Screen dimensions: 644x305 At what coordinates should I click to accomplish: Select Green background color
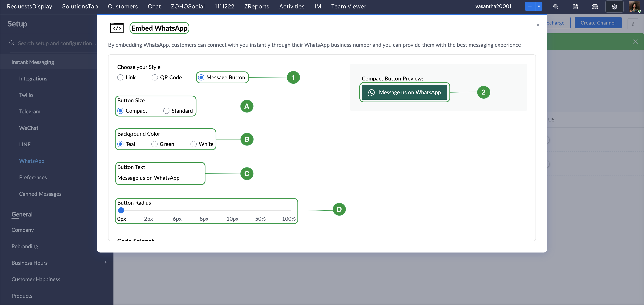tap(154, 144)
